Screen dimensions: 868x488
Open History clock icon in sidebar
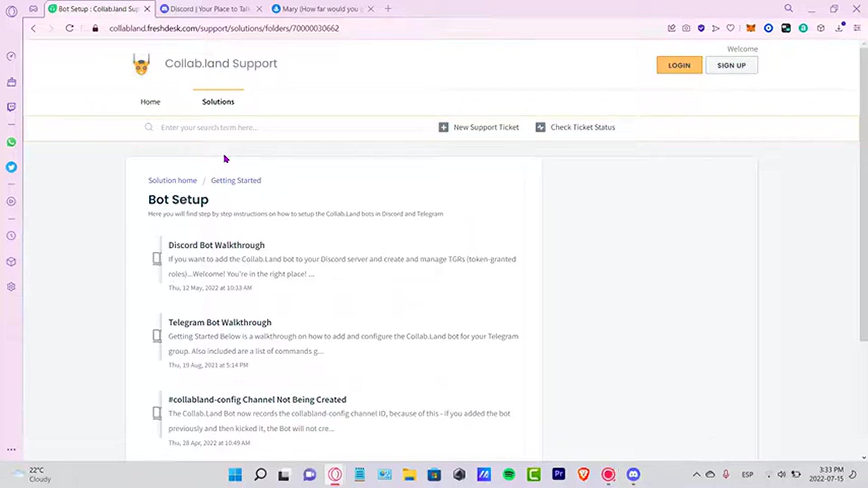click(11, 236)
